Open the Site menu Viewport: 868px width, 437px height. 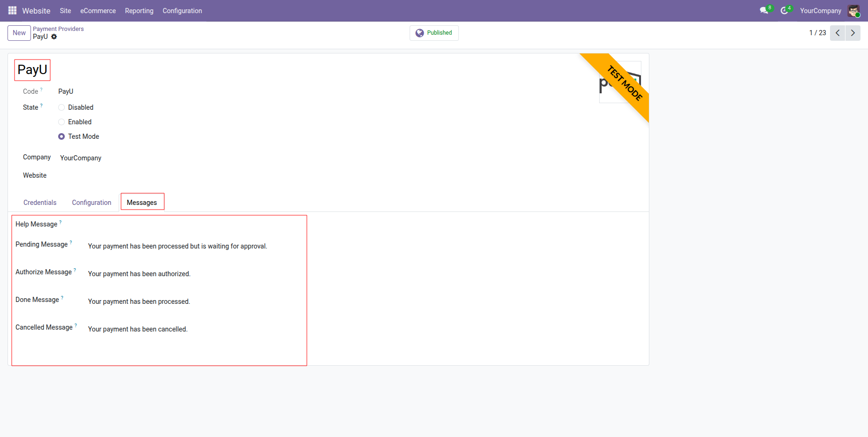(65, 11)
